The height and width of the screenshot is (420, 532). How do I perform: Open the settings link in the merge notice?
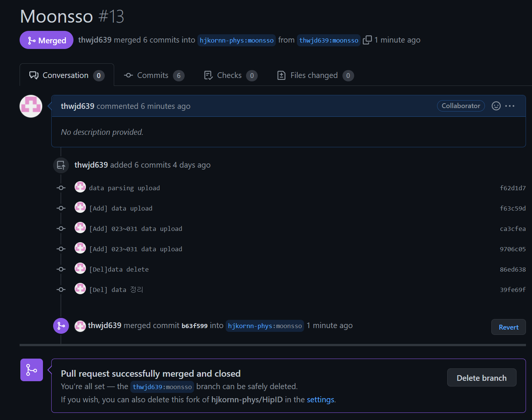coord(320,399)
